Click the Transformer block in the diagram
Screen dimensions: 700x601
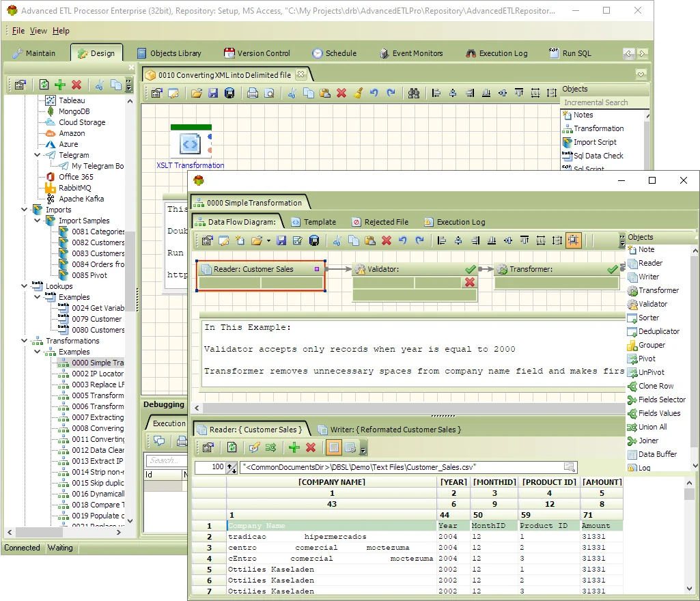coord(557,276)
